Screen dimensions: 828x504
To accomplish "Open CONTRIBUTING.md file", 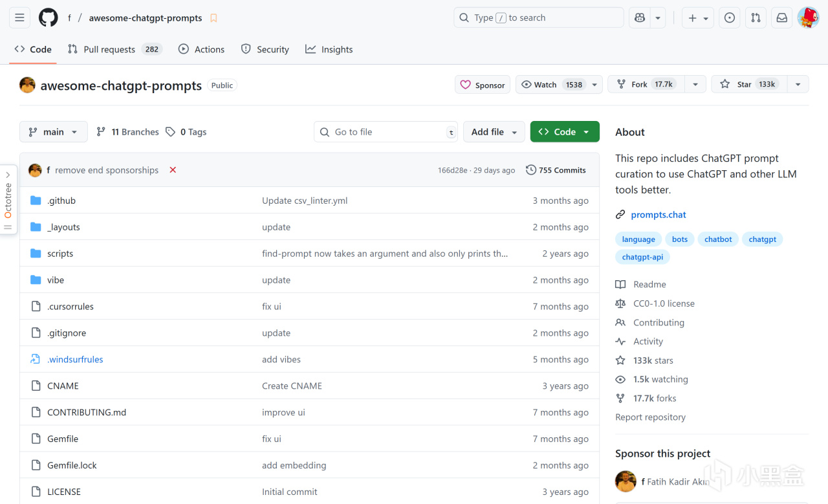I will [x=87, y=413].
